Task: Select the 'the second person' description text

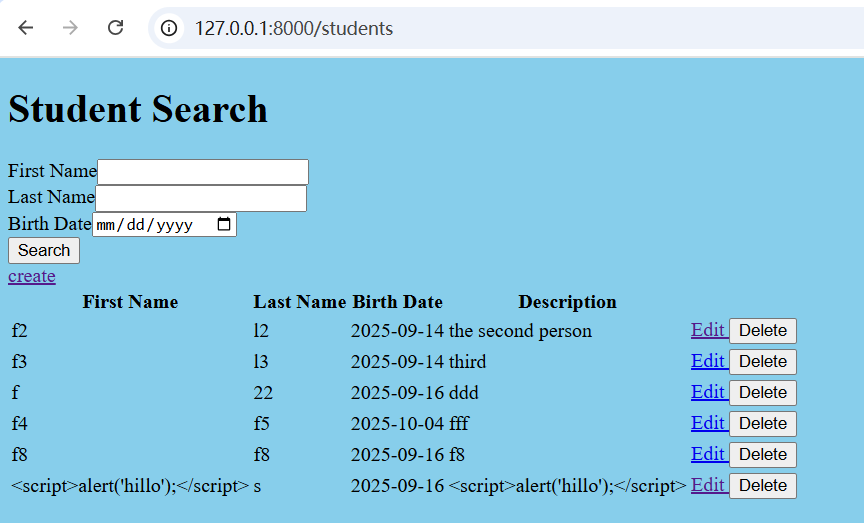Action: [520, 331]
